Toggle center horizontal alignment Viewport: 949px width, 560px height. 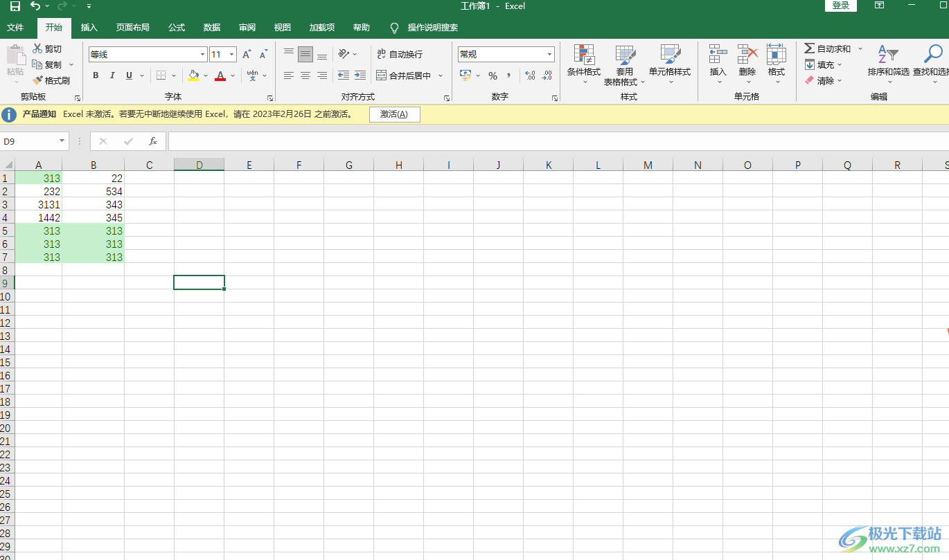[x=305, y=75]
